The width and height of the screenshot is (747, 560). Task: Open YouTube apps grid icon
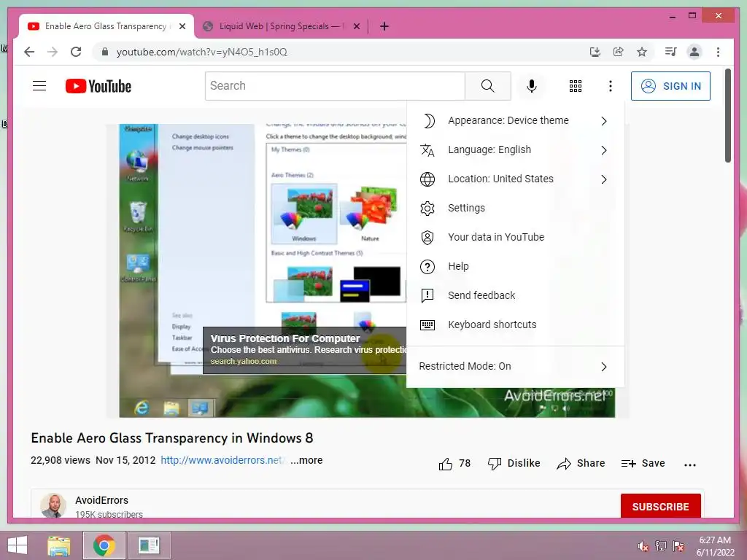click(x=575, y=86)
